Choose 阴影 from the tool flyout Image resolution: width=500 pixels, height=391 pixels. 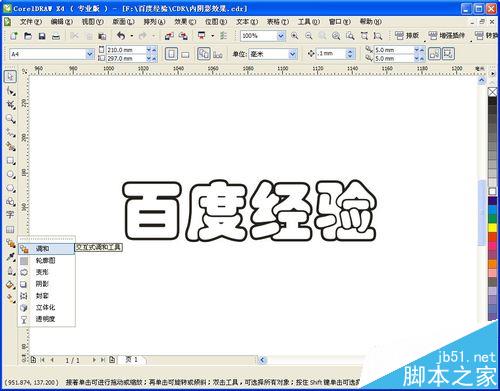[47, 284]
